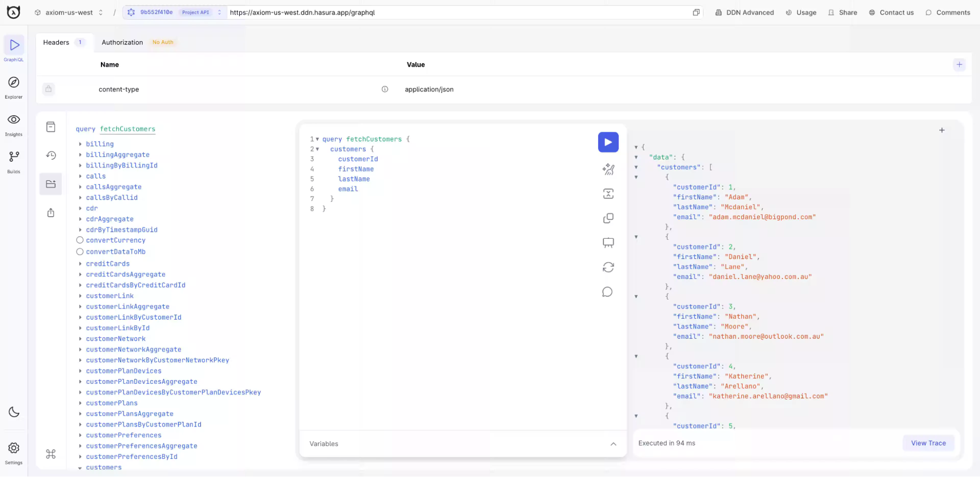Click customerNetworkByCustomerNetworkPkey field

157,360
